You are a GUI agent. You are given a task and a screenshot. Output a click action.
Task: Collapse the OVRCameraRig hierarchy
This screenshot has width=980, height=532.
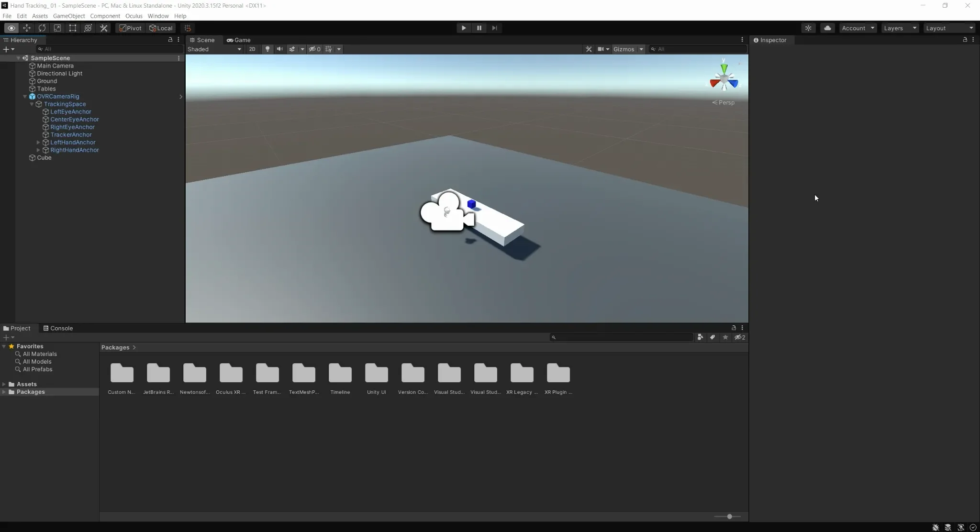pyautogui.click(x=24, y=96)
